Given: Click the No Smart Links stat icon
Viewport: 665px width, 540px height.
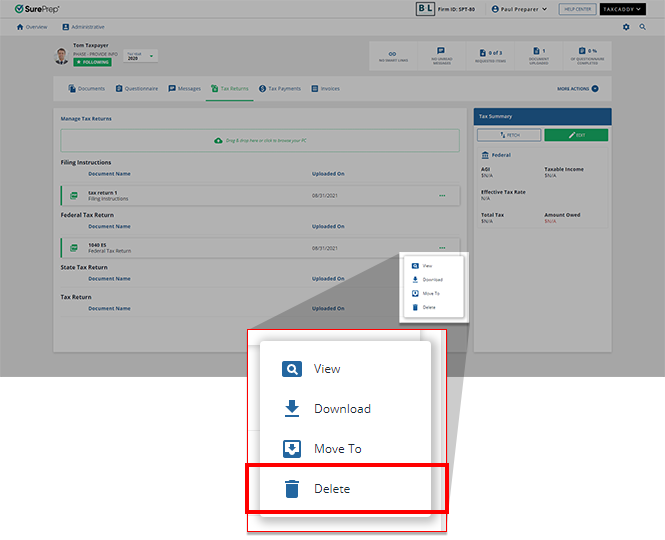Looking at the screenshot, I should 393,56.
